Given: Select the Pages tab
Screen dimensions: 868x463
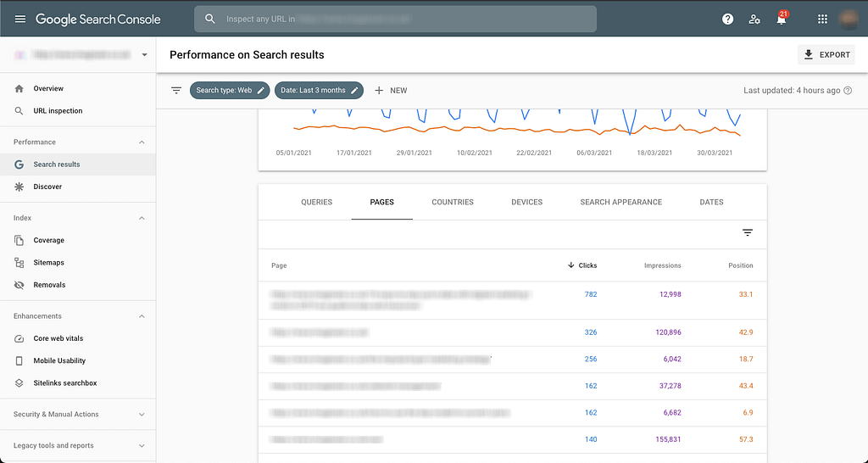Looking at the screenshot, I should coord(382,202).
